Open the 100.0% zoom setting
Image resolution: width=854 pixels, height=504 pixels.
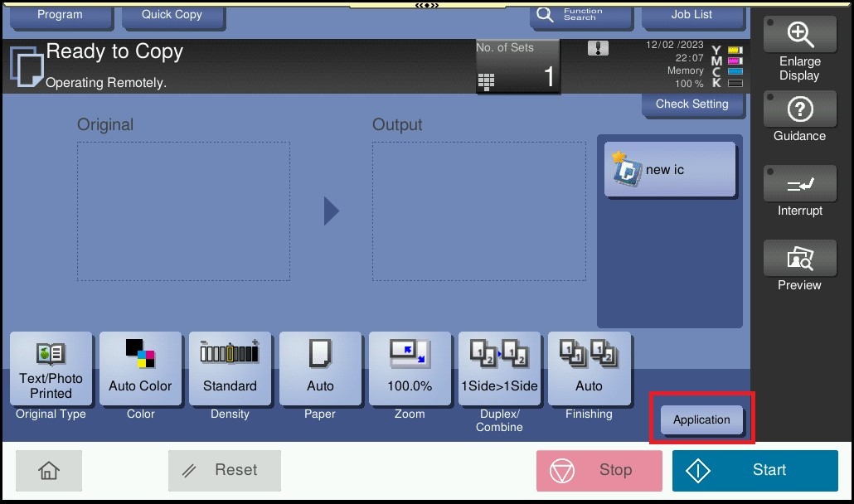click(x=410, y=369)
